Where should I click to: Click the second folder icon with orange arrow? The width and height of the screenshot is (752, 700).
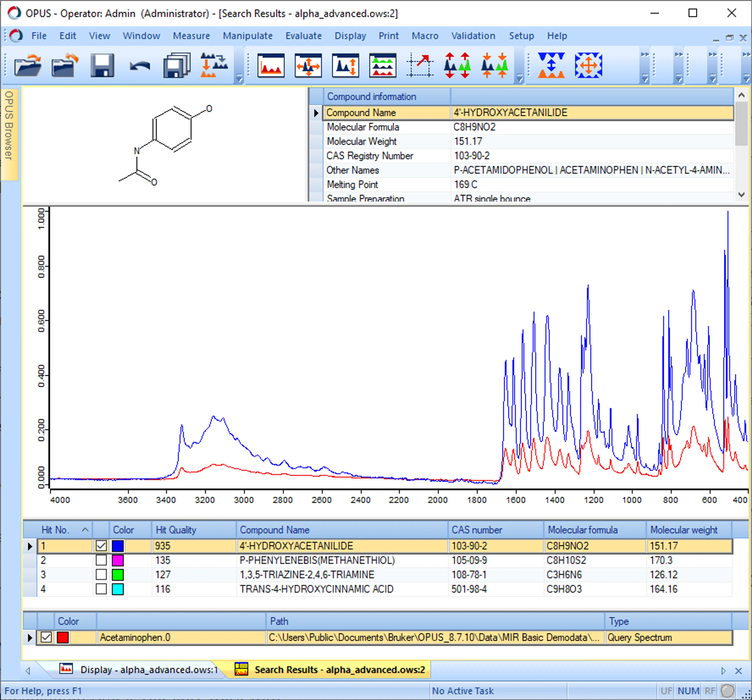coord(65,65)
